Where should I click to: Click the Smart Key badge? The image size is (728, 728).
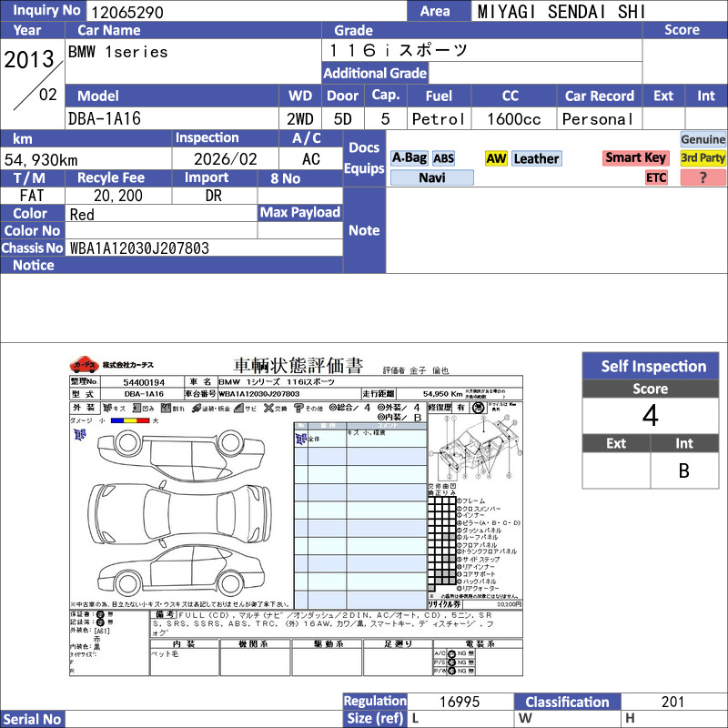635,157
